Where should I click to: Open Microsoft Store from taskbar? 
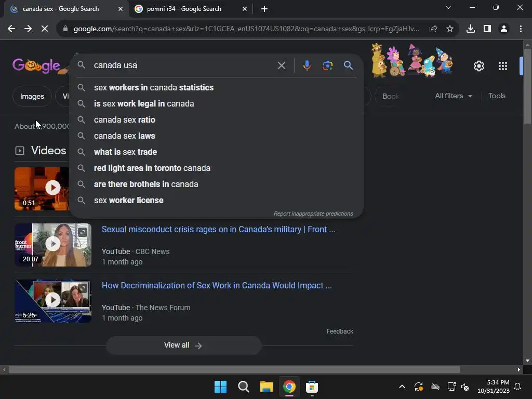(312, 387)
